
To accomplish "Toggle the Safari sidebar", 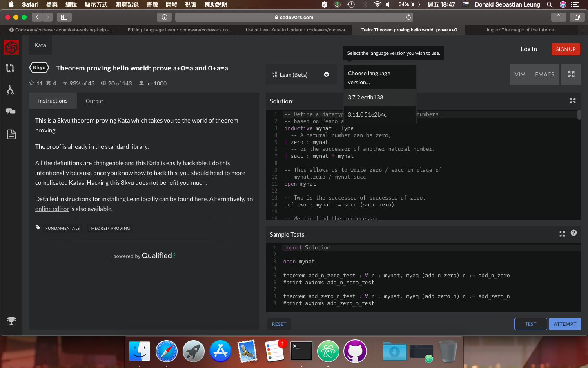I will pos(64,17).
